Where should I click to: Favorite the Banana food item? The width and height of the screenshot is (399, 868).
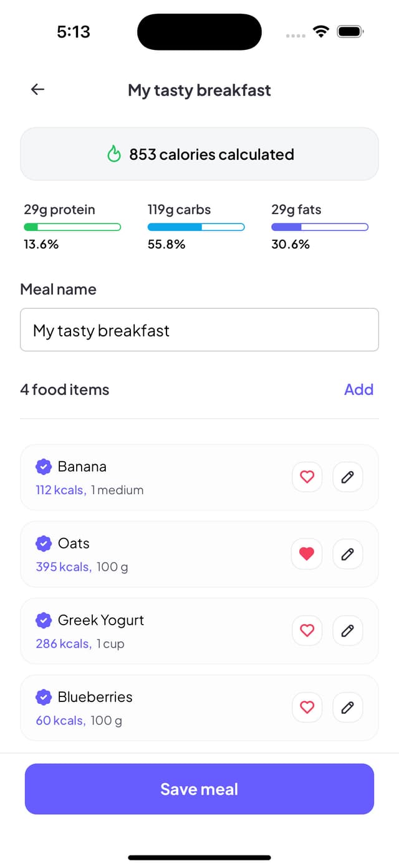click(307, 477)
